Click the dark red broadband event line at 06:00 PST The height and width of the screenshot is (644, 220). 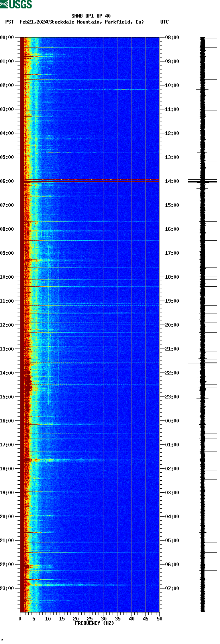[90, 182]
